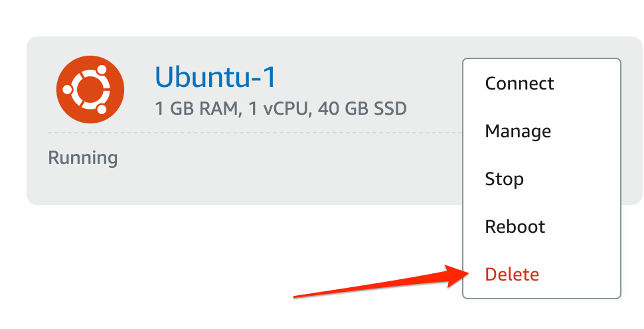Screen dimensions: 644x329
Task: Select Connect from the instance menu
Action: pos(519,84)
